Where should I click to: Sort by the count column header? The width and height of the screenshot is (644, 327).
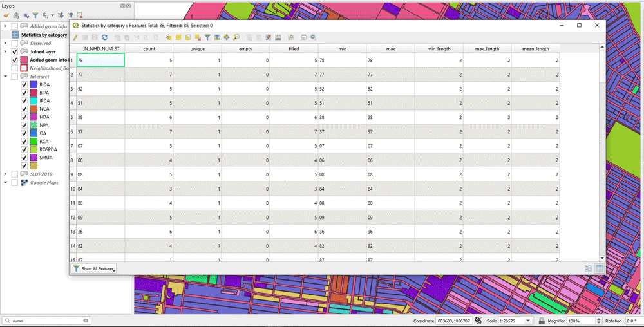coord(149,49)
